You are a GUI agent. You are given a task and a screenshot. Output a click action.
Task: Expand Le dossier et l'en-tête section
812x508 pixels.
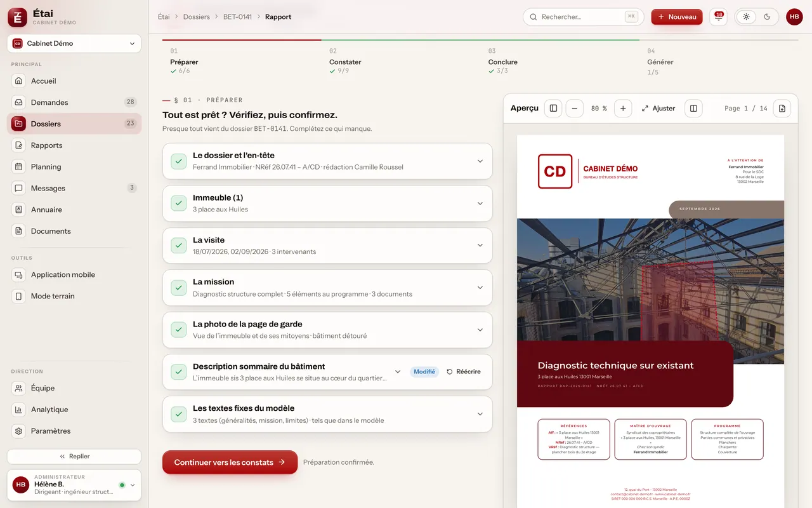tap(327, 161)
